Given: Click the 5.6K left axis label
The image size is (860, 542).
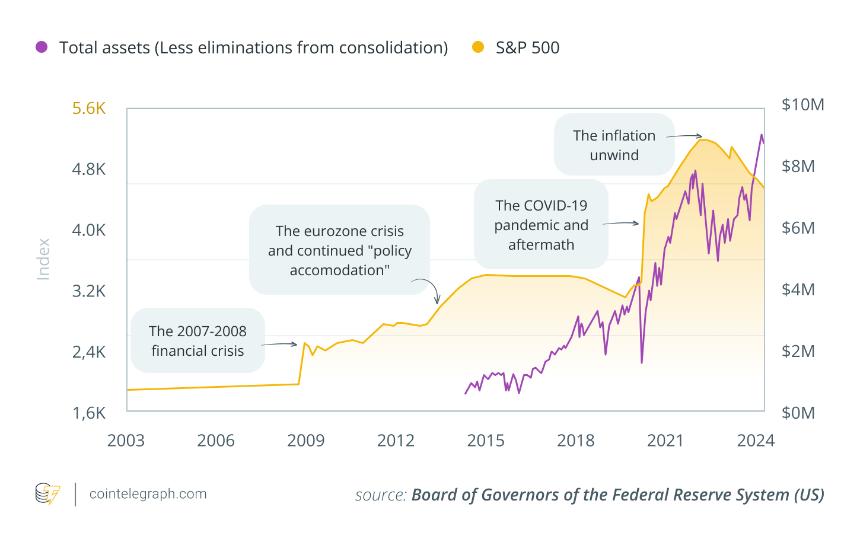Looking at the screenshot, I should coord(89,108).
